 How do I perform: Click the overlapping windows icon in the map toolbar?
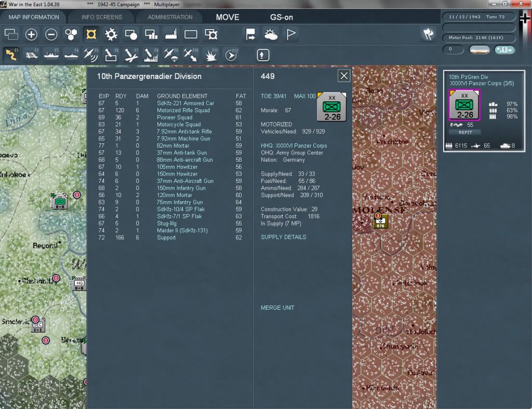pos(11,34)
